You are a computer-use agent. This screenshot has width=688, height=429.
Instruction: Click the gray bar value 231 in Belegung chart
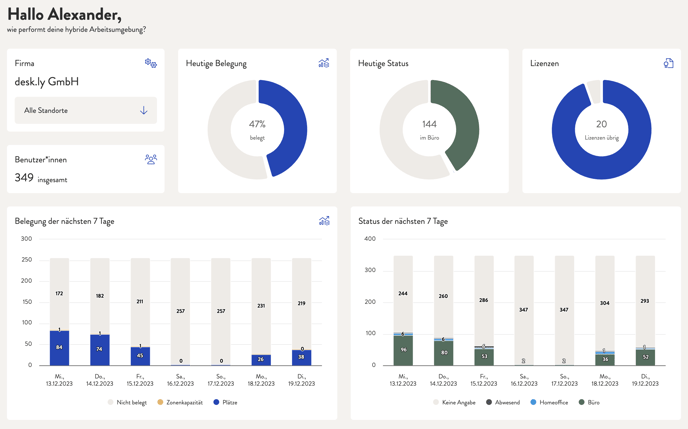(x=261, y=306)
